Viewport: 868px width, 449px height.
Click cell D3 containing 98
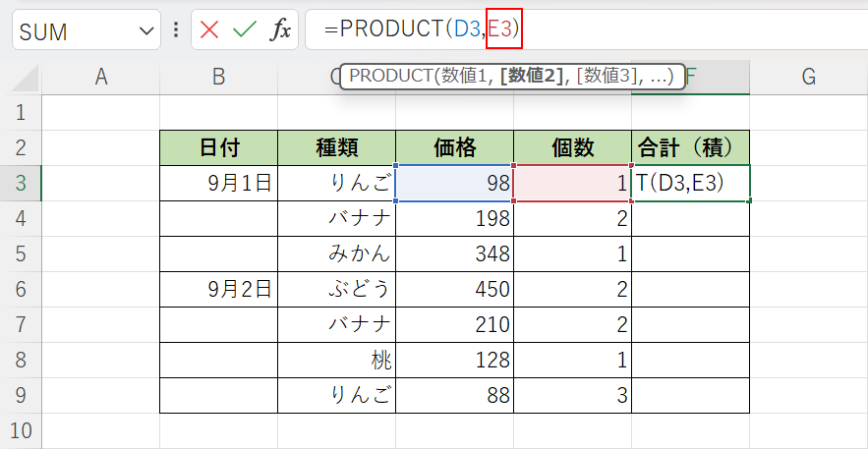click(x=454, y=183)
